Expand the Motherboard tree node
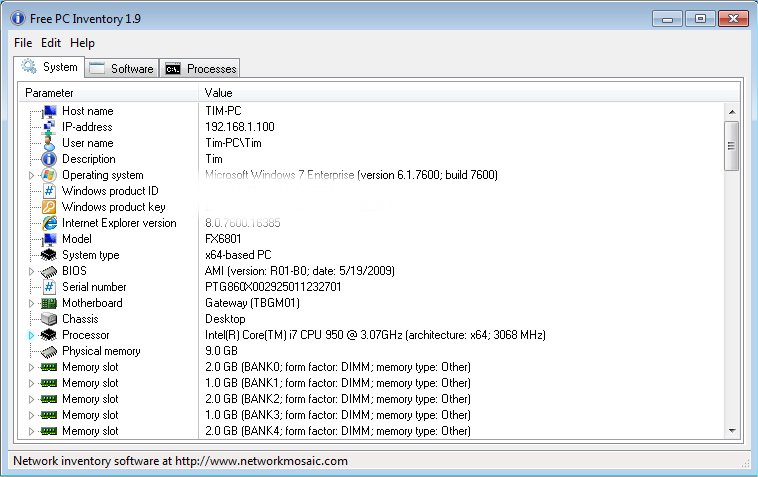 point(31,303)
